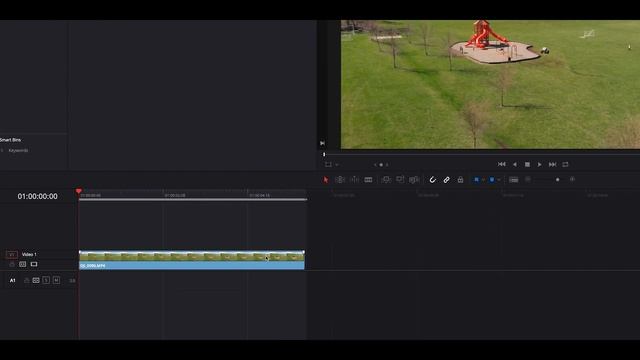Lock the A1 audio track
The image size is (640, 360).
pyautogui.click(x=27, y=280)
